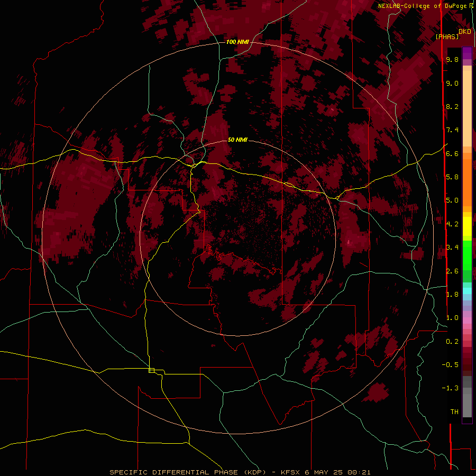Click the 00:21 timestamp
476x476 pixels.
tap(360, 472)
